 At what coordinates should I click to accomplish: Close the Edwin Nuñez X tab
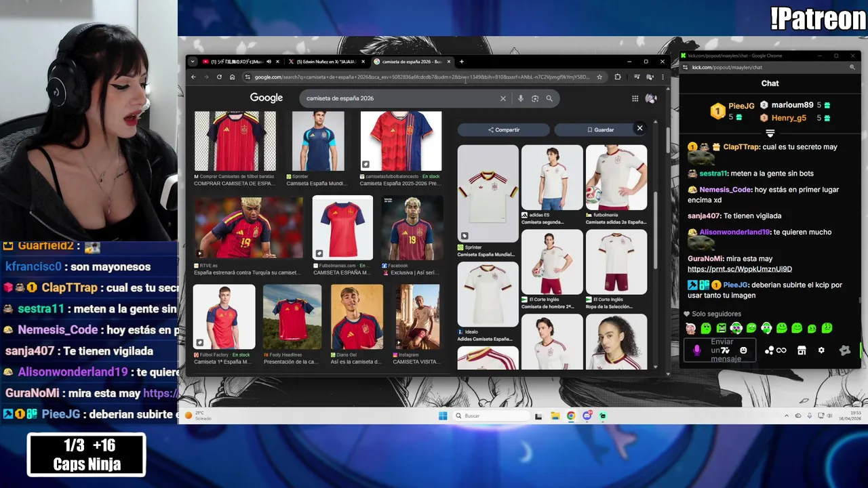363,62
